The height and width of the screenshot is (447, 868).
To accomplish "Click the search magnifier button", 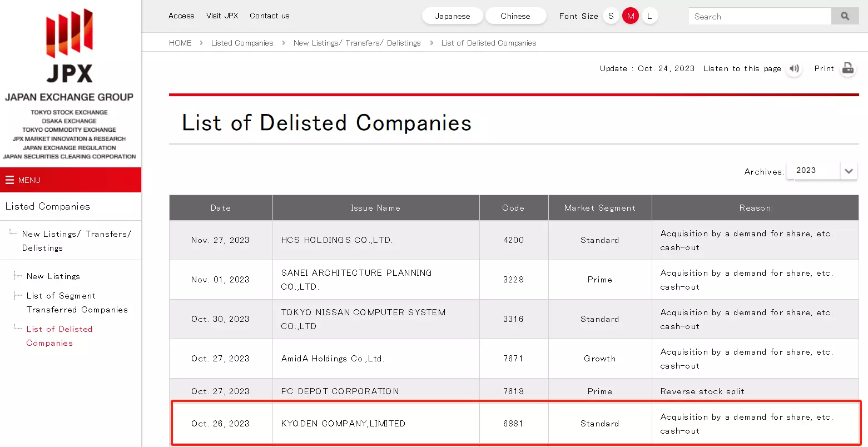I will (x=845, y=16).
